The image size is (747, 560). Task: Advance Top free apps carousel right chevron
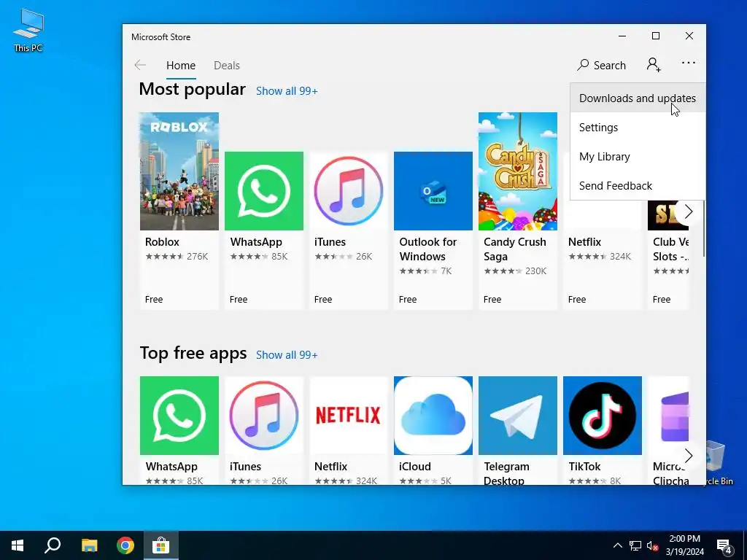pyautogui.click(x=688, y=456)
